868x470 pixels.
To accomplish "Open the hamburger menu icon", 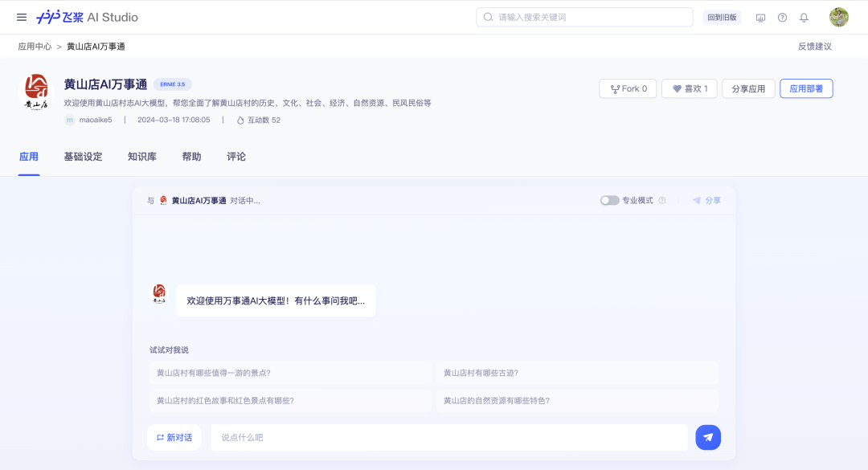I will click(22, 17).
